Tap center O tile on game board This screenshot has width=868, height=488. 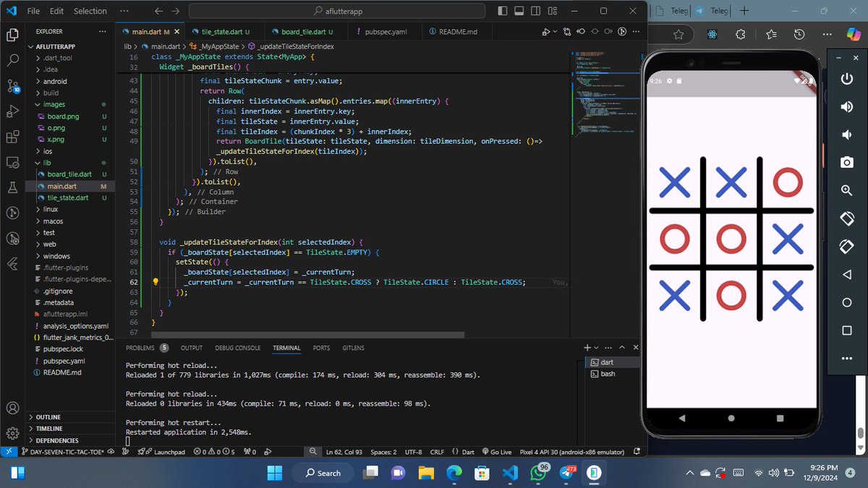click(731, 238)
